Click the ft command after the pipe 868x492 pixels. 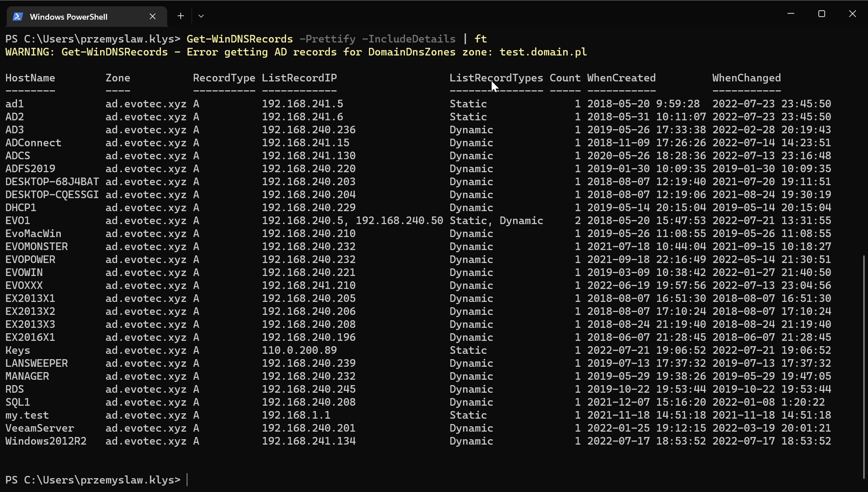[481, 39]
